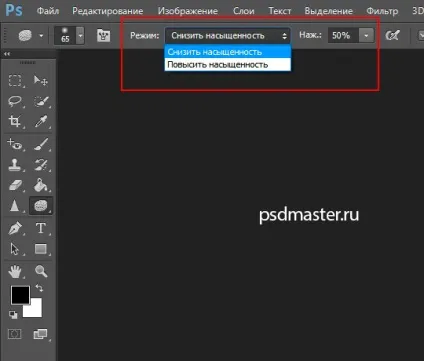Select the Brush tool
424x361 pixels.
tap(41, 144)
